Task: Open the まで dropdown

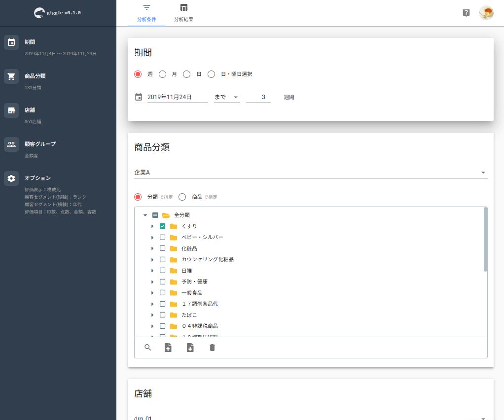Action: pos(227,98)
